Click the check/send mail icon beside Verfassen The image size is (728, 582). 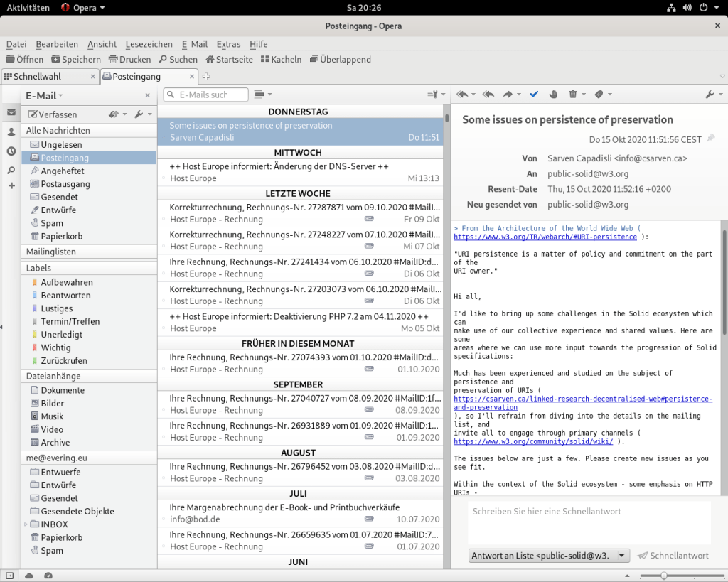click(x=114, y=114)
